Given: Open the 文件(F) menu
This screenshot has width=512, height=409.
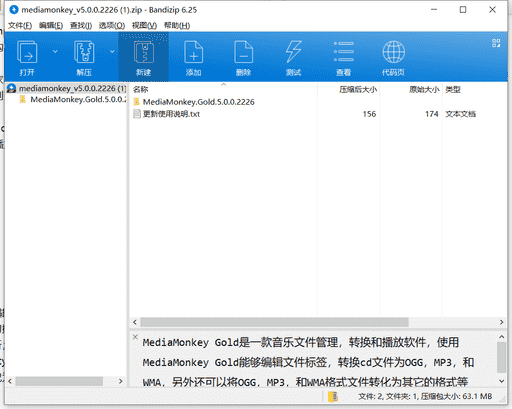Looking at the screenshot, I should 20,25.
